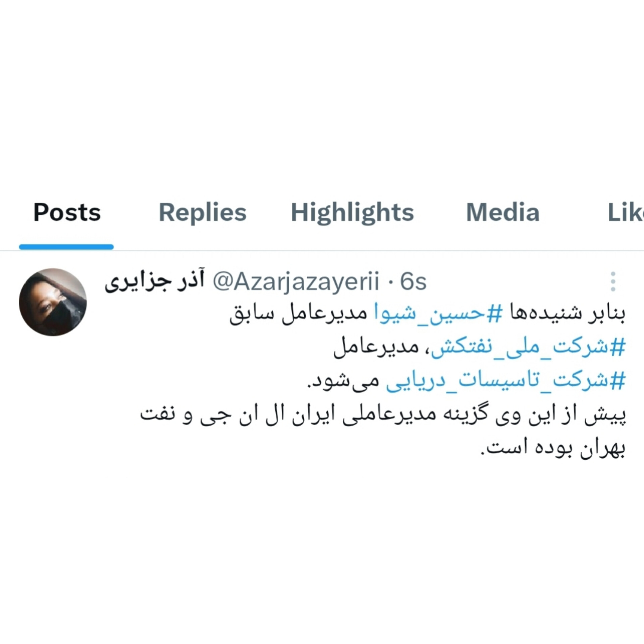Click the blue underline beneath Posts
Viewport: 644px width, 644px height.
tap(66, 247)
